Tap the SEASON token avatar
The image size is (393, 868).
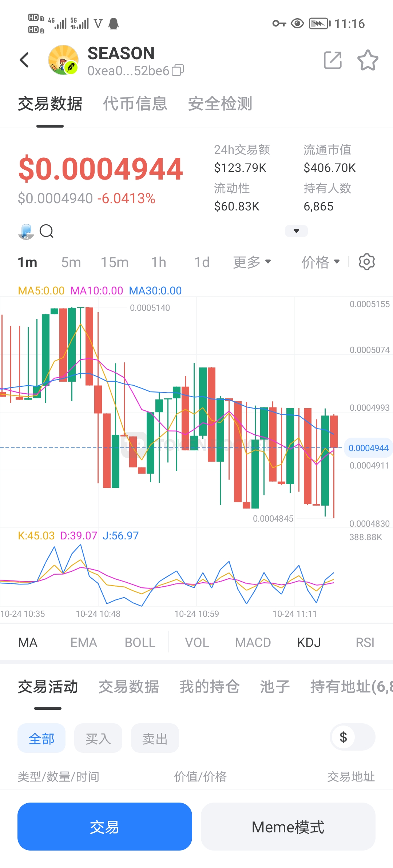tap(63, 60)
